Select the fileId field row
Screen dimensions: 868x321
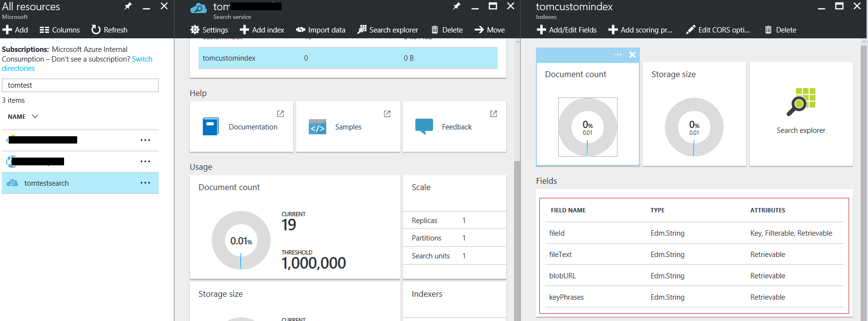[694, 233]
